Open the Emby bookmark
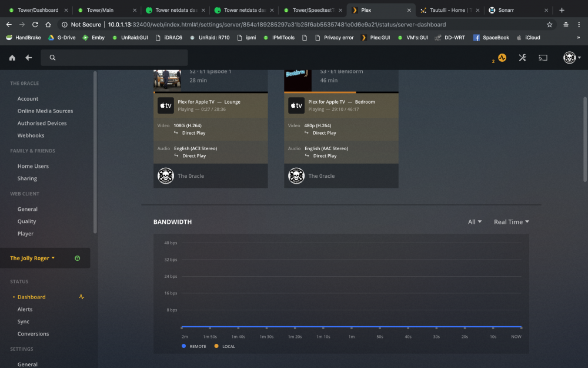Screen dimensions: 588x368 [93, 38]
